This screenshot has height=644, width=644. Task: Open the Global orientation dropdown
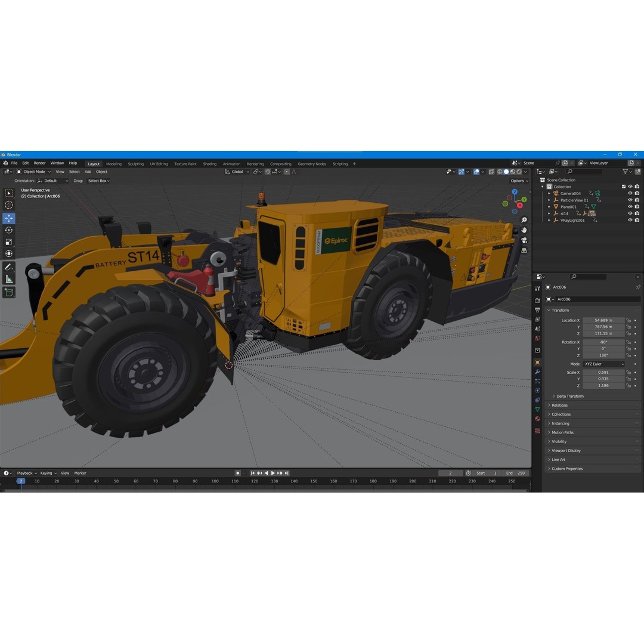tap(237, 172)
